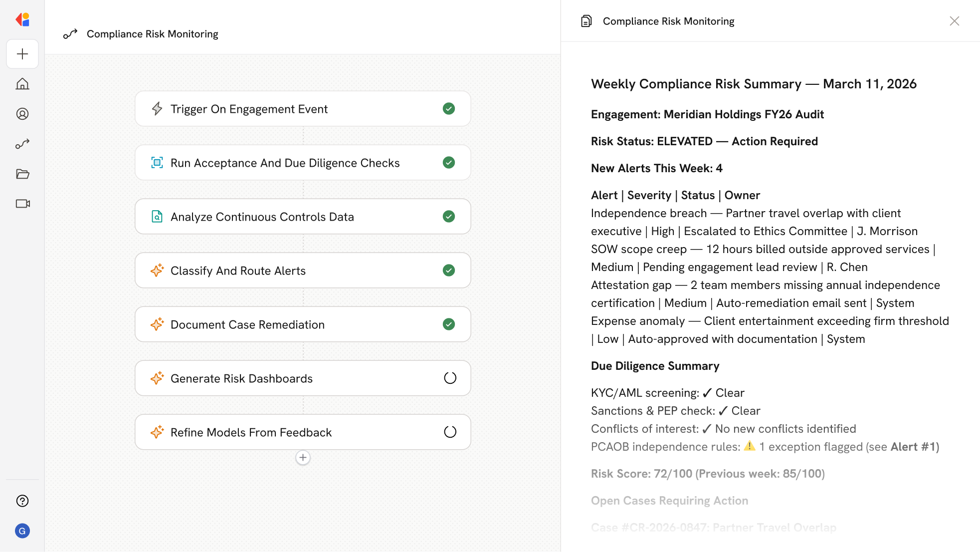Click the green checkmark on Classify And Route Alerts
Viewport: 980px width, 552px height.
[448, 271]
